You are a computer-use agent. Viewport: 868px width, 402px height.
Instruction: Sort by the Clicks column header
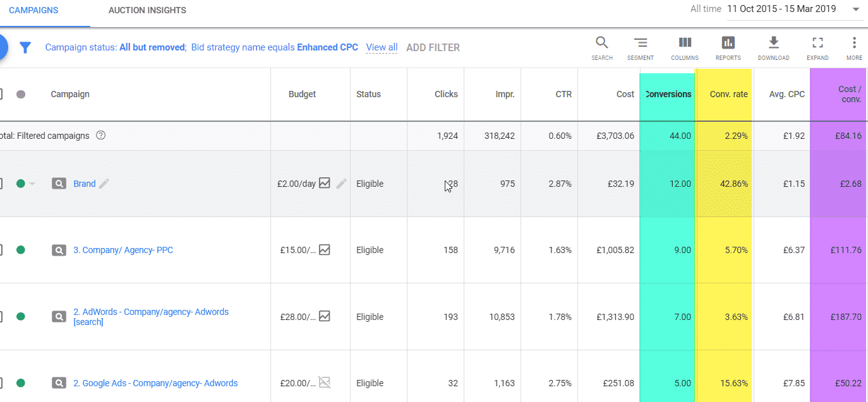445,94
